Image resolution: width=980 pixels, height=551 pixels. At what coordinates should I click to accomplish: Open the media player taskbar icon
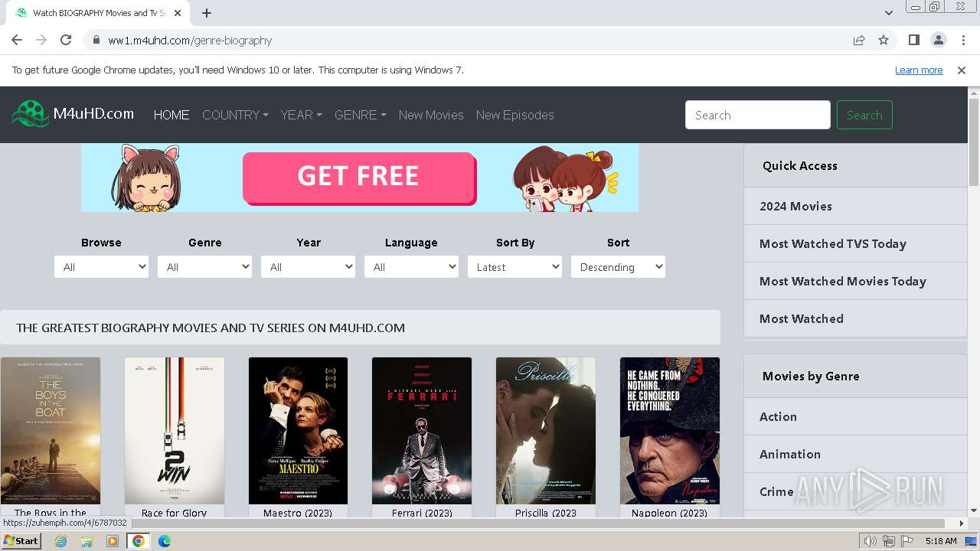(113, 541)
